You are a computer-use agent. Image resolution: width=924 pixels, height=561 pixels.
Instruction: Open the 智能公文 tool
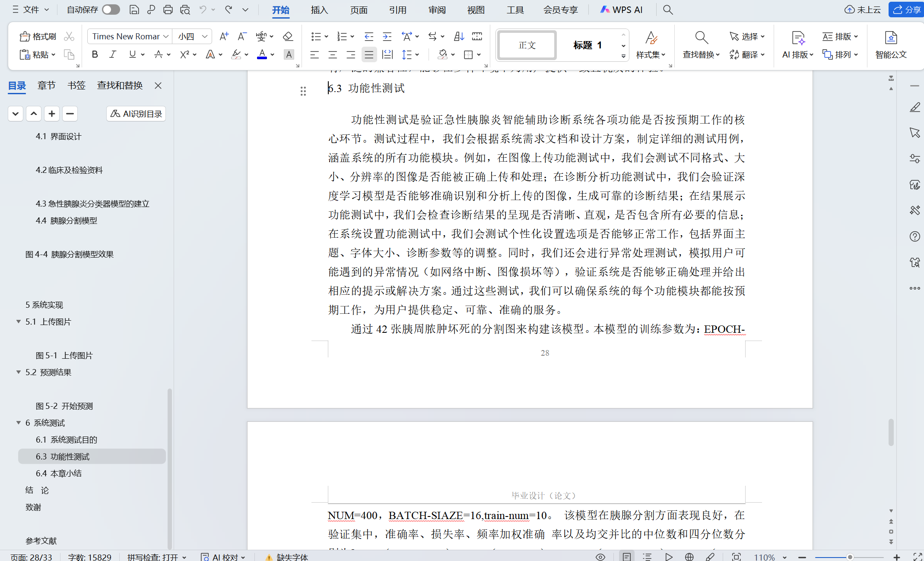891,45
